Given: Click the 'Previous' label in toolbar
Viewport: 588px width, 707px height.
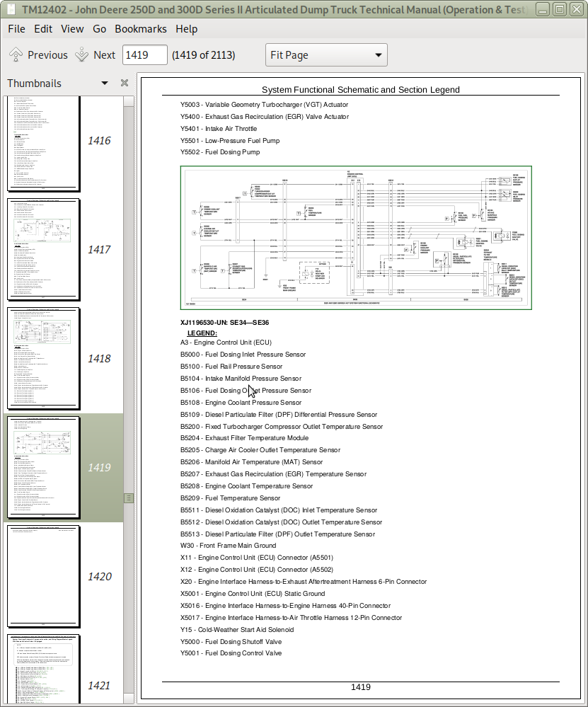Looking at the screenshot, I should pos(47,55).
